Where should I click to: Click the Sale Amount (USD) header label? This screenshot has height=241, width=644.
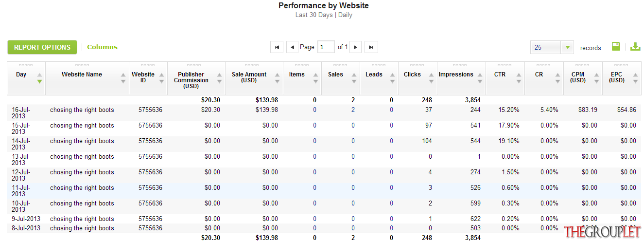tap(249, 77)
